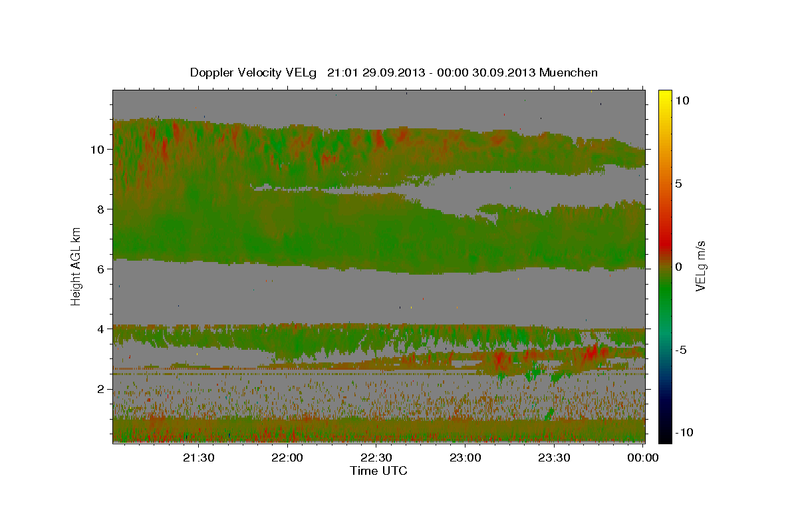Click the 23:30 time tick label
798x532 pixels.
coord(553,458)
